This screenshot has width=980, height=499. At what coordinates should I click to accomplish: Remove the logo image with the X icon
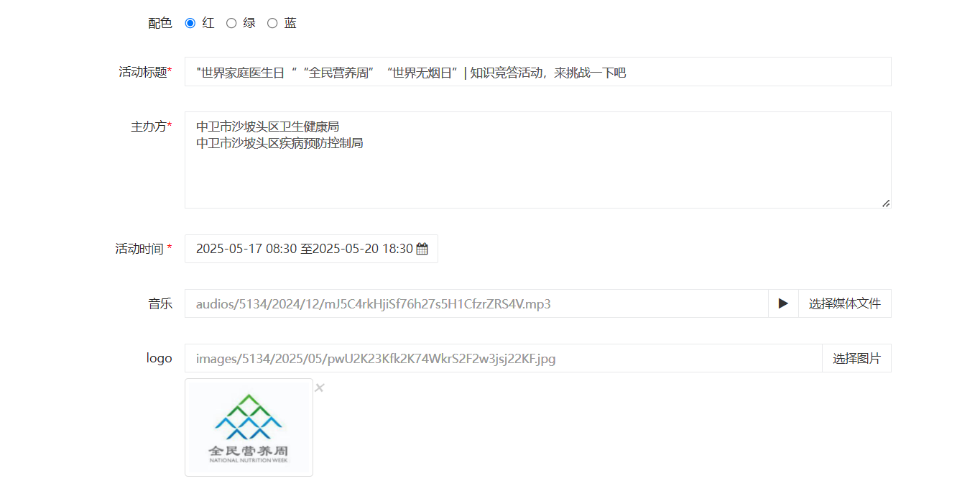(320, 388)
